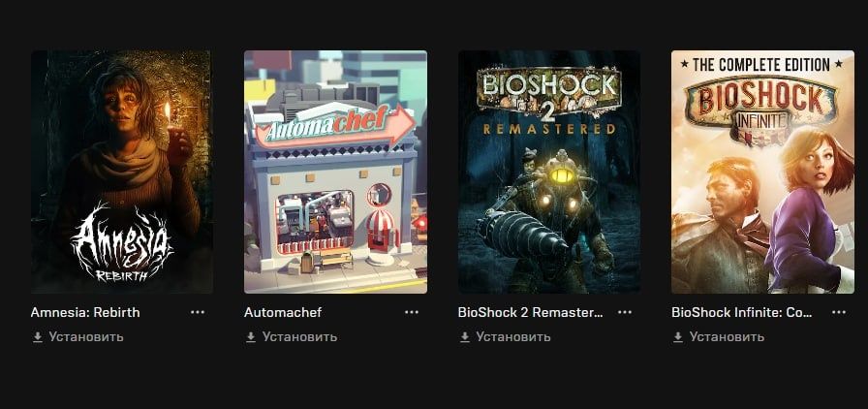This screenshot has height=409, width=868.
Task: Click Установить text for Amnesia: Rebirth
Action: click(x=86, y=337)
